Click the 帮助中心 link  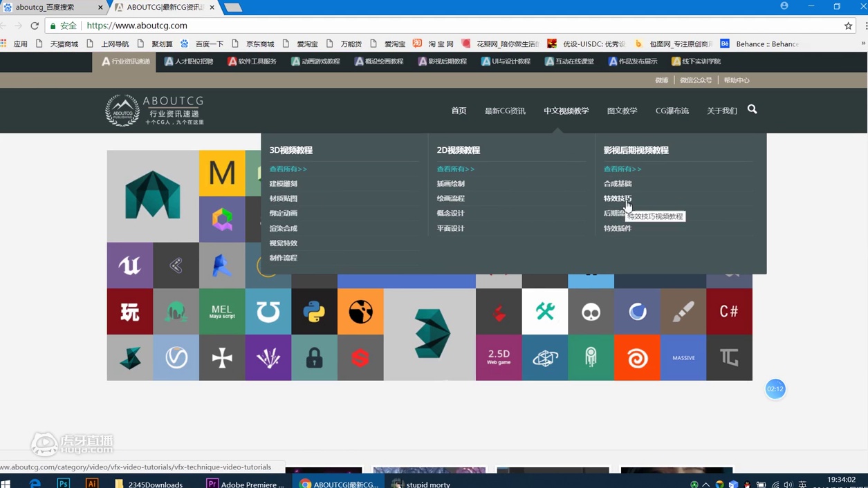click(x=736, y=80)
